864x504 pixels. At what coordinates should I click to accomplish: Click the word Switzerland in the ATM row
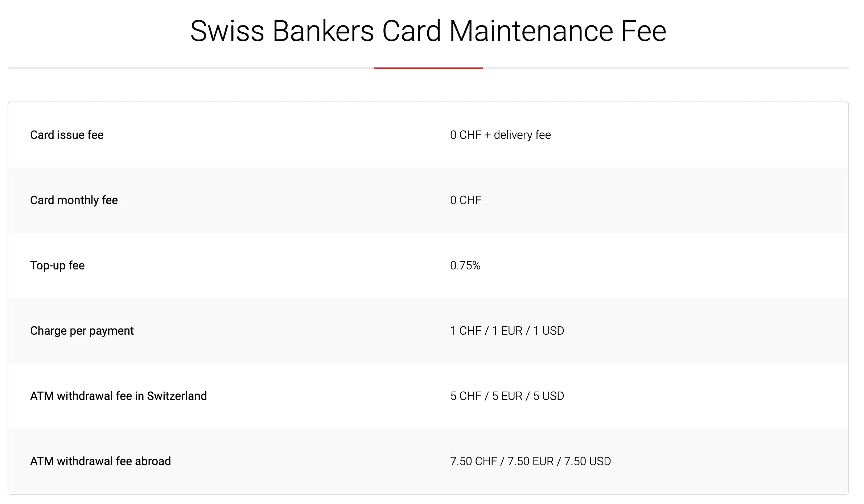177,396
